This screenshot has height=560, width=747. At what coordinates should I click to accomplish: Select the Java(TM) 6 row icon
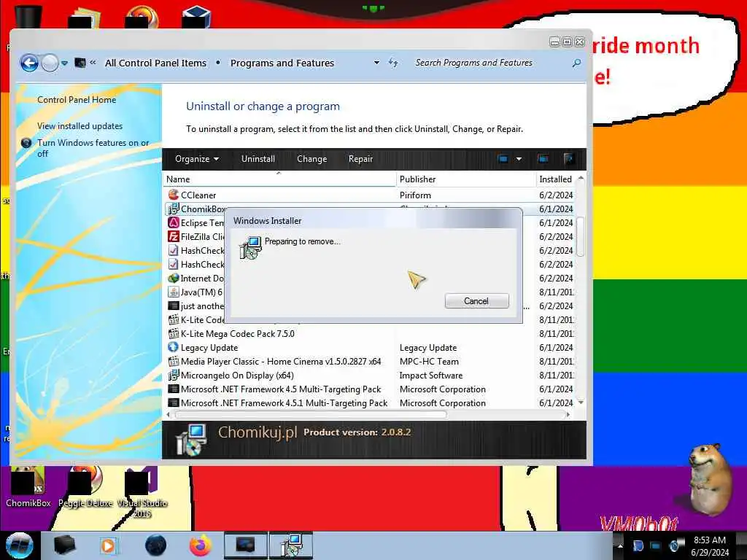tap(174, 292)
